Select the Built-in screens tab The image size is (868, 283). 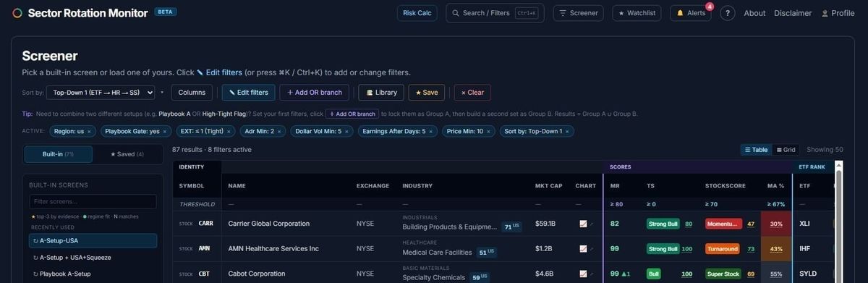[59, 154]
